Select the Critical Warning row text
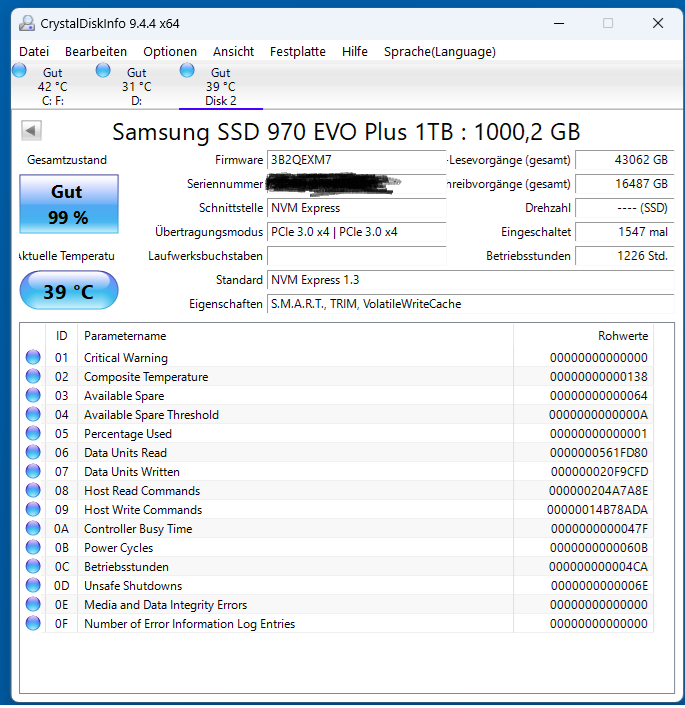This screenshot has width=685, height=708. [126, 358]
